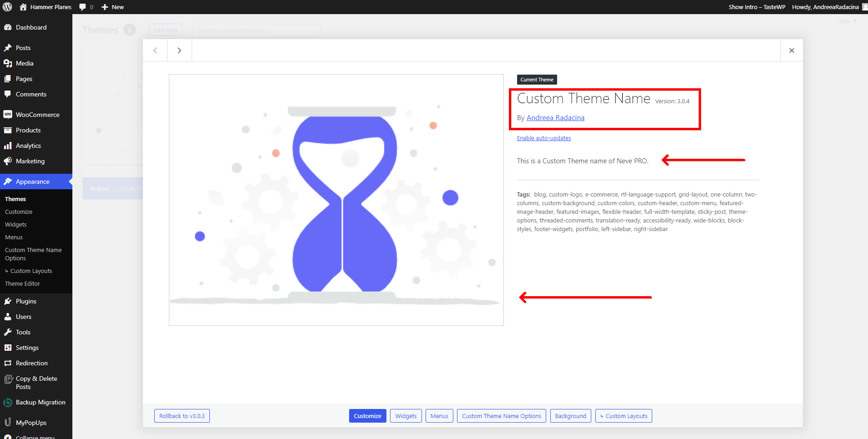This screenshot has height=439, width=868.
Task: Click the Tools sidebar icon
Action: pyautogui.click(x=9, y=332)
